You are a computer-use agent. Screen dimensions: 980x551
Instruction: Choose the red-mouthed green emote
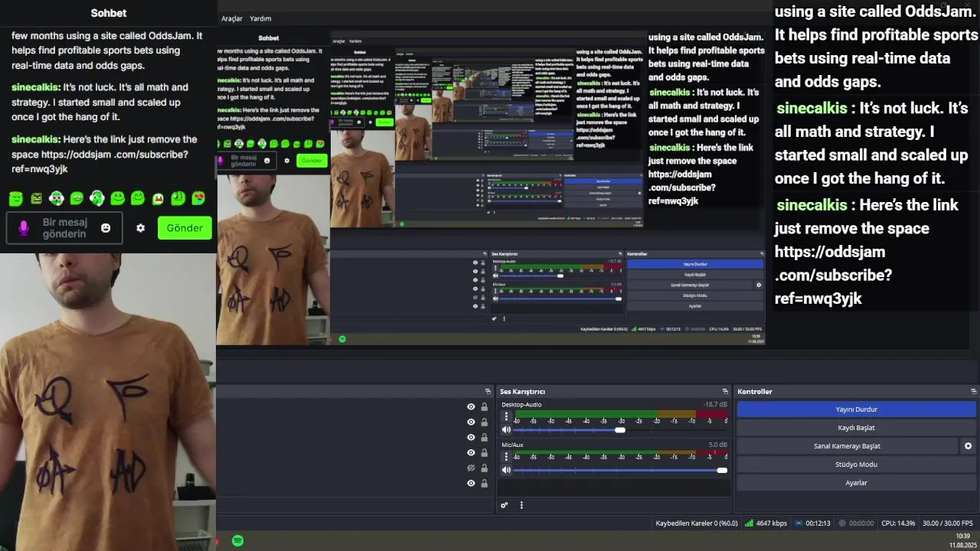coord(158,199)
